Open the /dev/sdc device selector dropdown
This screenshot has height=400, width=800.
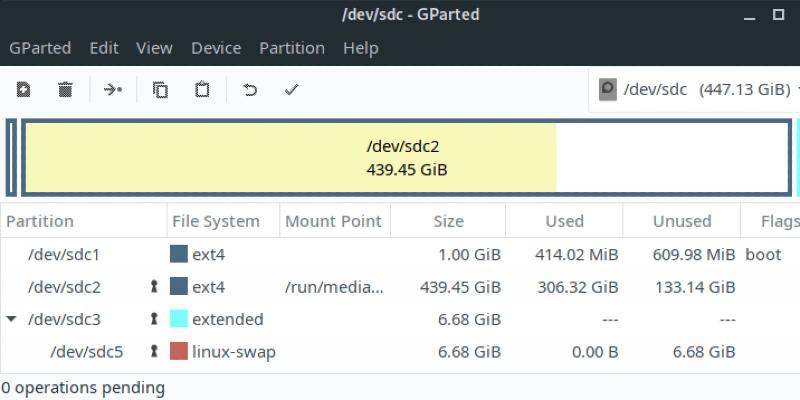click(700, 90)
